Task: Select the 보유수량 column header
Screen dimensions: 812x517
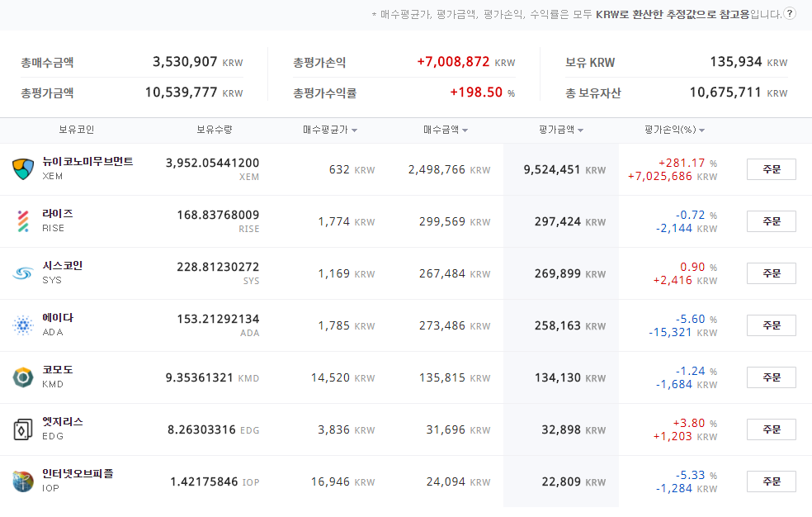Action: (x=214, y=130)
